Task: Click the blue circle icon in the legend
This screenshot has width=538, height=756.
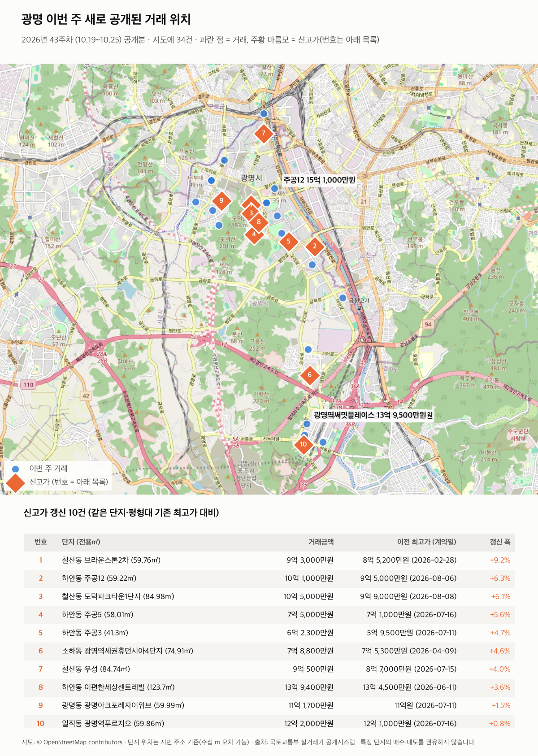Action: point(16,469)
